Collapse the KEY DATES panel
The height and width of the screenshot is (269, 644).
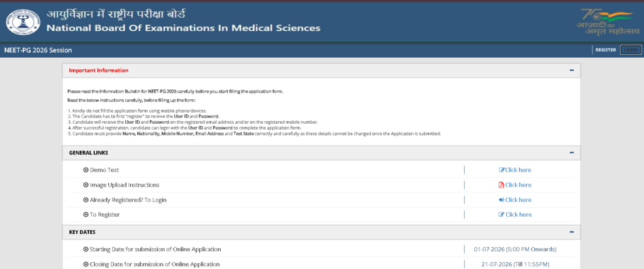pos(572,232)
